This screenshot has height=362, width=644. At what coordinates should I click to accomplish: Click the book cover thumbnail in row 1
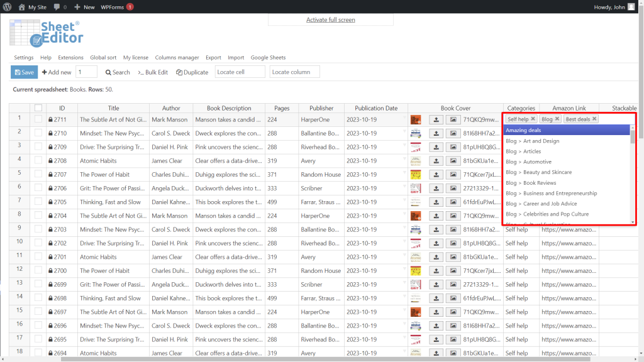tap(416, 119)
